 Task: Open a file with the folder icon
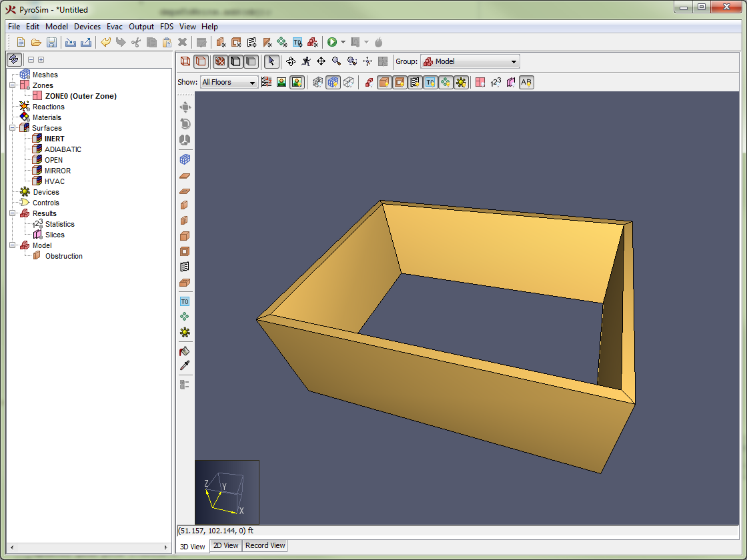pyautogui.click(x=36, y=43)
